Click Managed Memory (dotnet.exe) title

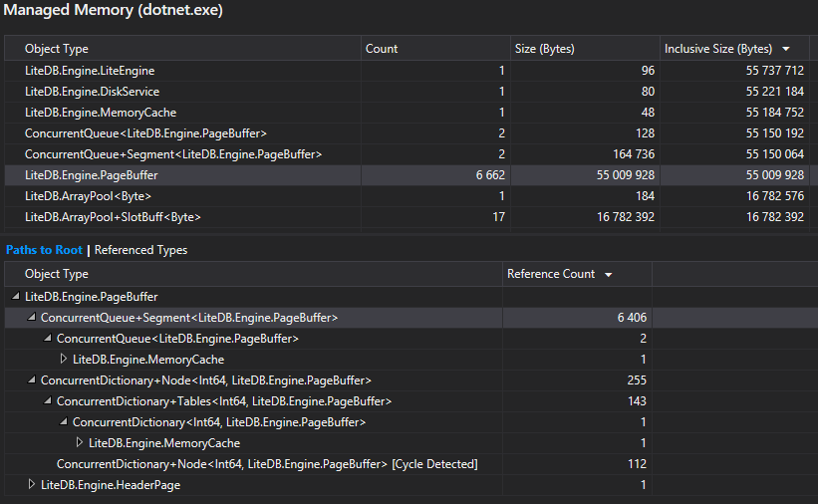[x=114, y=10]
